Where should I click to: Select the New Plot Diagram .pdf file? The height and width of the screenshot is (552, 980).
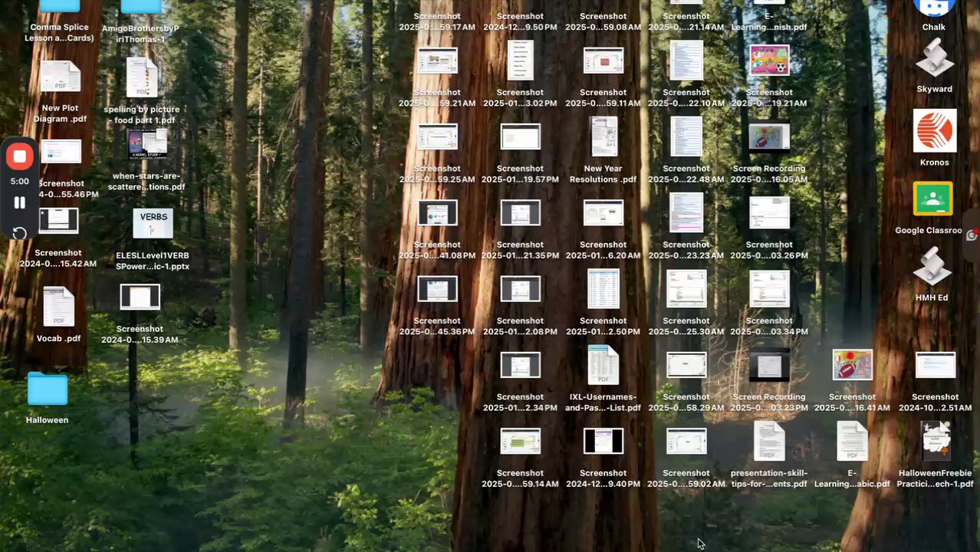click(x=61, y=77)
